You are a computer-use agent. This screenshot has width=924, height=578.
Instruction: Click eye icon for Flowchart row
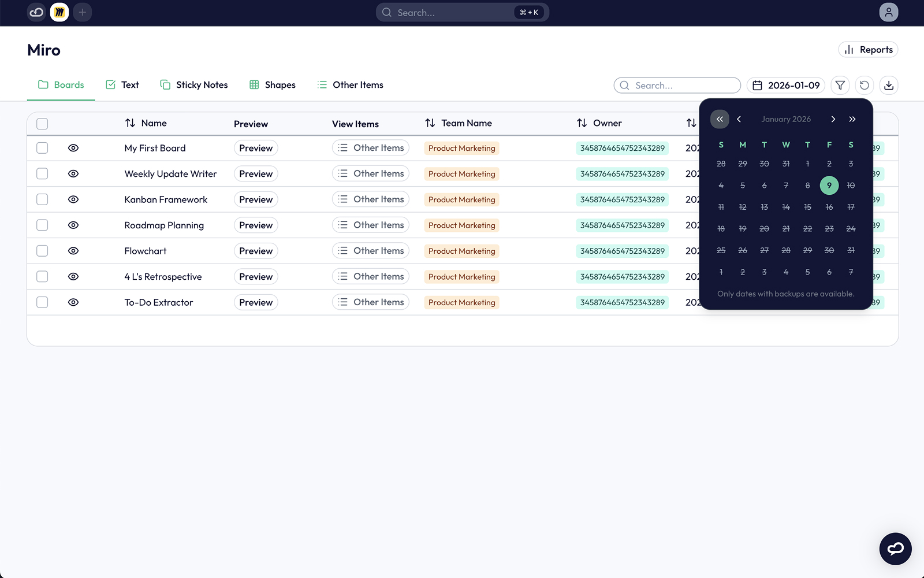coord(73,251)
